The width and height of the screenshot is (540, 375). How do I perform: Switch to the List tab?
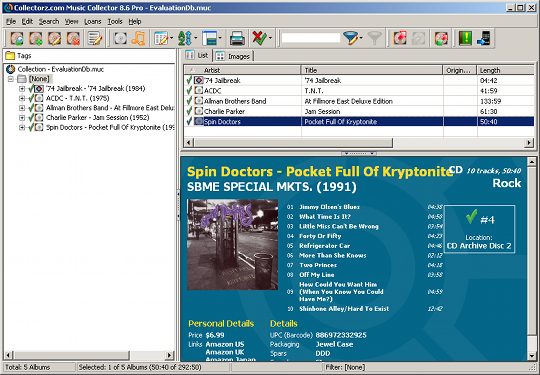197,55
